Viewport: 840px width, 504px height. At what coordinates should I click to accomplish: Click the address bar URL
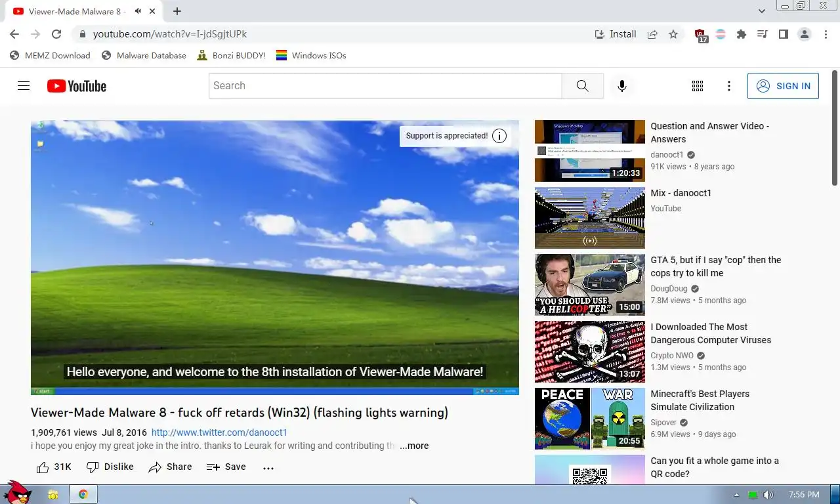pyautogui.click(x=170, y=34)
